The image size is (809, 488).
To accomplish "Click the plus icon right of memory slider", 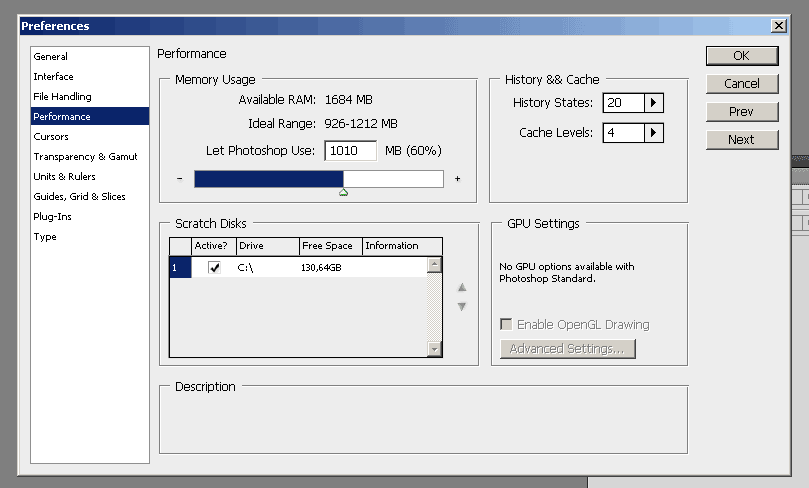I will coord(457,179).
